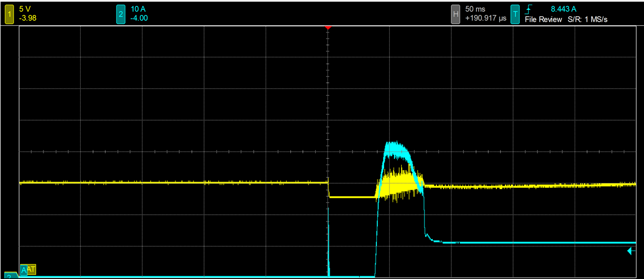
Task: Click the rising-edge trigger slope icon
Action: [529, 9]
